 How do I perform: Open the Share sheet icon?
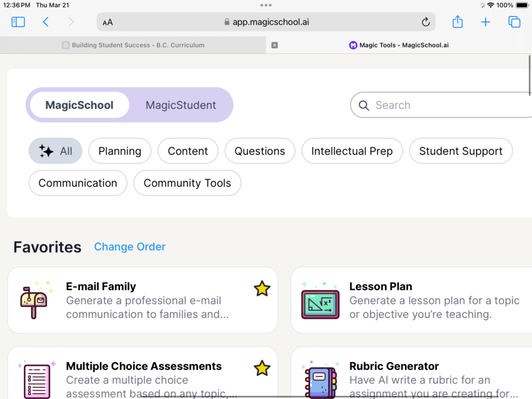457,22
